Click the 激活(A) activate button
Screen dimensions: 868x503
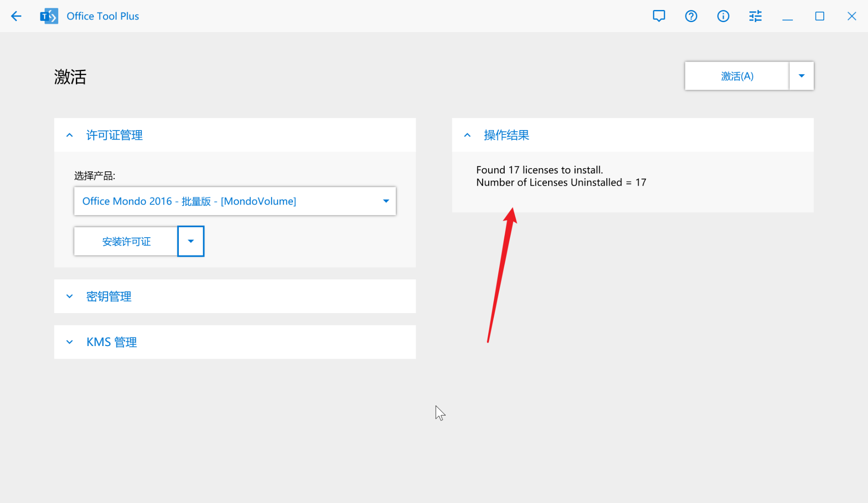[737, 76]
